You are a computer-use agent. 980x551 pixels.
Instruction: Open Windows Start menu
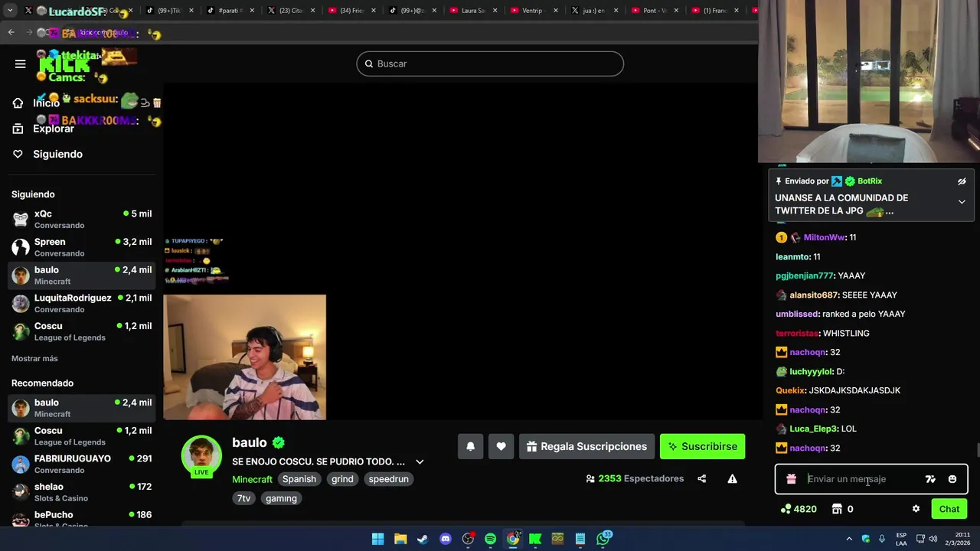[377, 539]
